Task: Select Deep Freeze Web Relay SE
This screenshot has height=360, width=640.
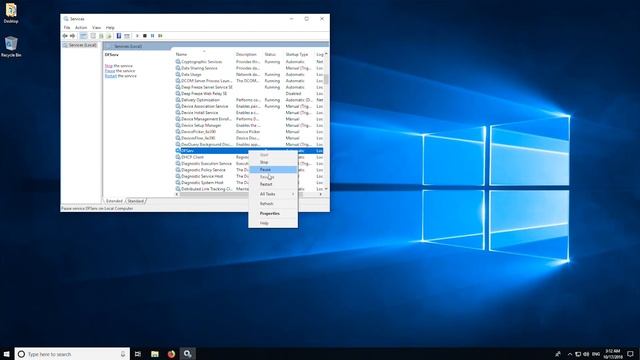Action: [x=249, y=93]
